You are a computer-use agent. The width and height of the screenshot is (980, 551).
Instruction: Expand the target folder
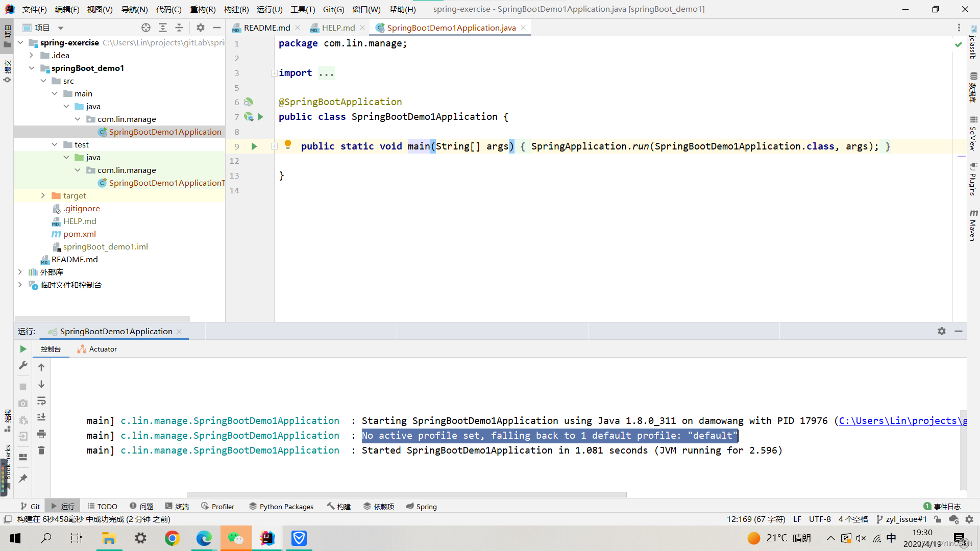pos(43,195)
